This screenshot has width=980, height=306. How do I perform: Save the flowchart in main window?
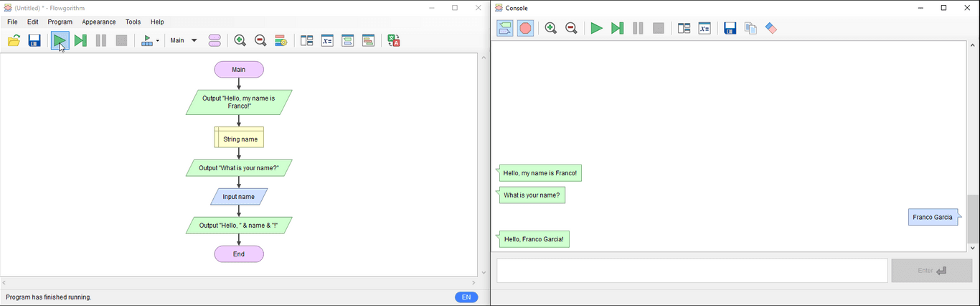(34, 41)
